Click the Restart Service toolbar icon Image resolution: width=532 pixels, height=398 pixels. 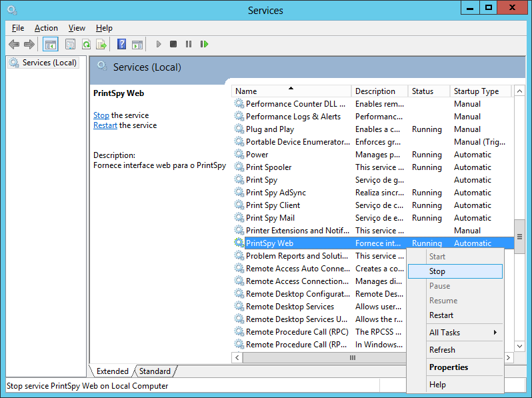pyautogui.click(x=204, y=44)
